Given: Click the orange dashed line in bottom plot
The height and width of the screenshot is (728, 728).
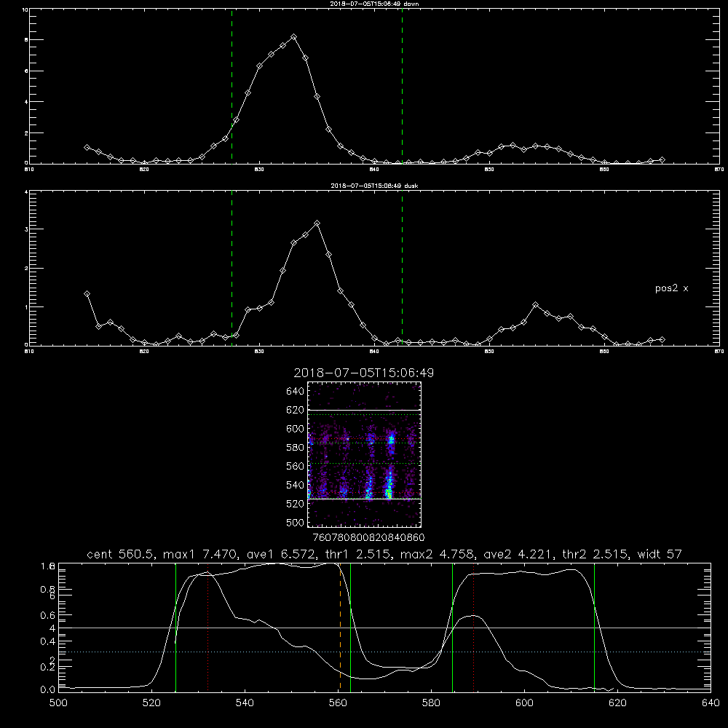Looking at the screenshot, I should pos(340,627).
